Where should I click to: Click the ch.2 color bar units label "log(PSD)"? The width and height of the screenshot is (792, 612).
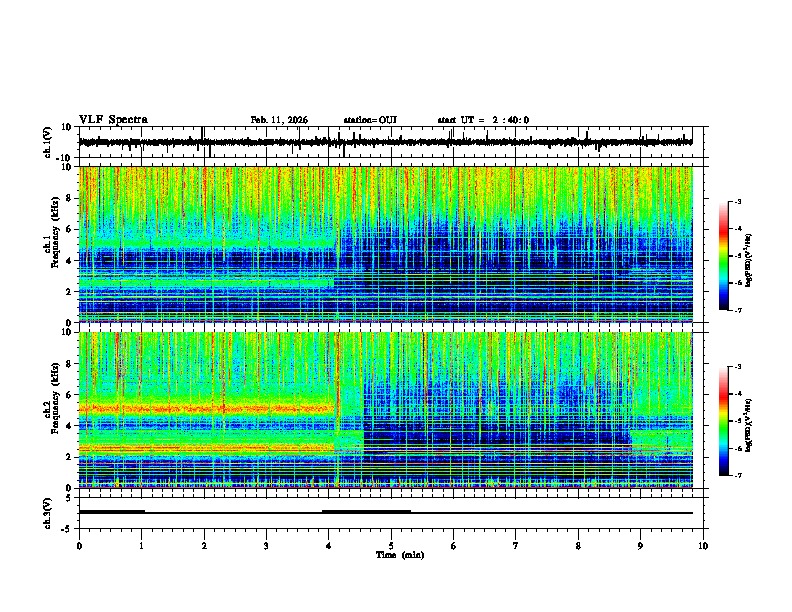tap(748, 425)
